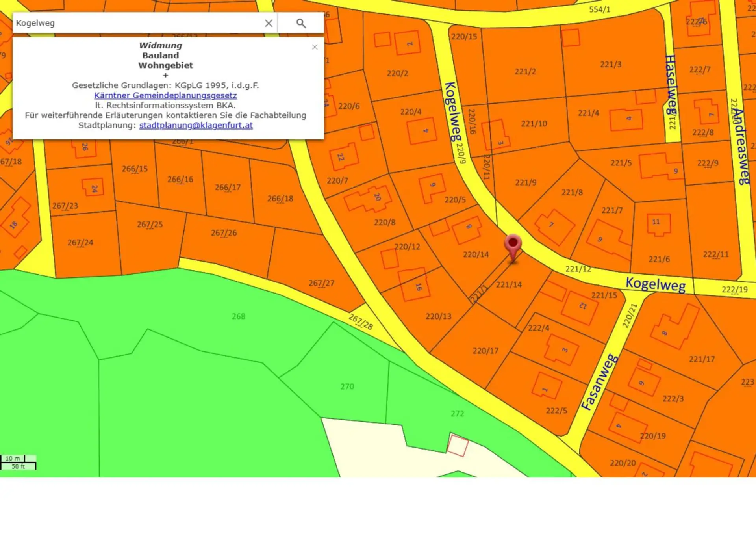The image size is (756, 535).
Task: Select parcel 220/14 beside the pin
Action: [476, 254]
